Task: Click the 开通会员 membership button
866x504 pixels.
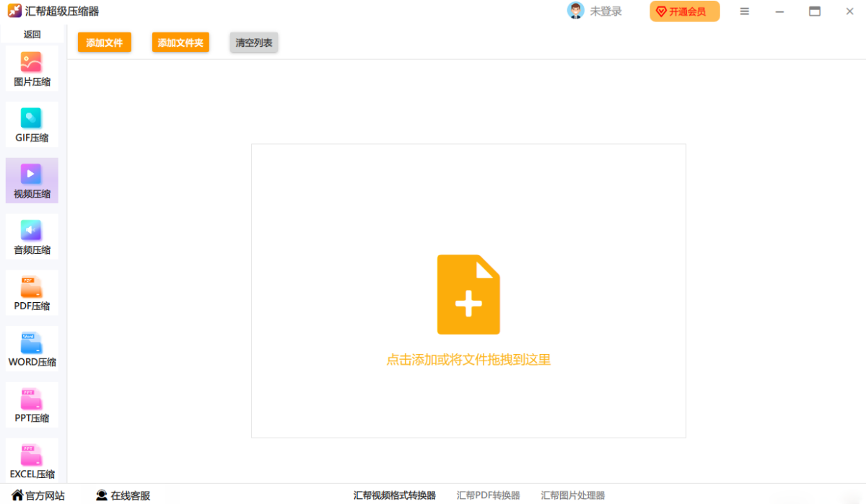Action: pos(684,12)
